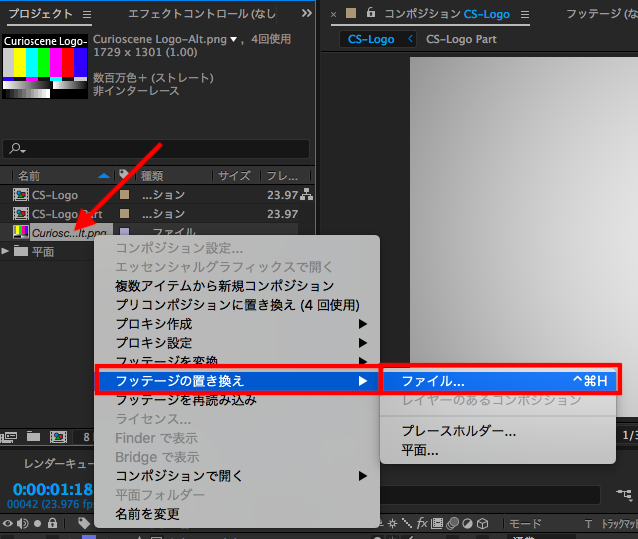Choose 名前を変更 from context menu
Screen dimensions: 638x539
tap(147, 514)
